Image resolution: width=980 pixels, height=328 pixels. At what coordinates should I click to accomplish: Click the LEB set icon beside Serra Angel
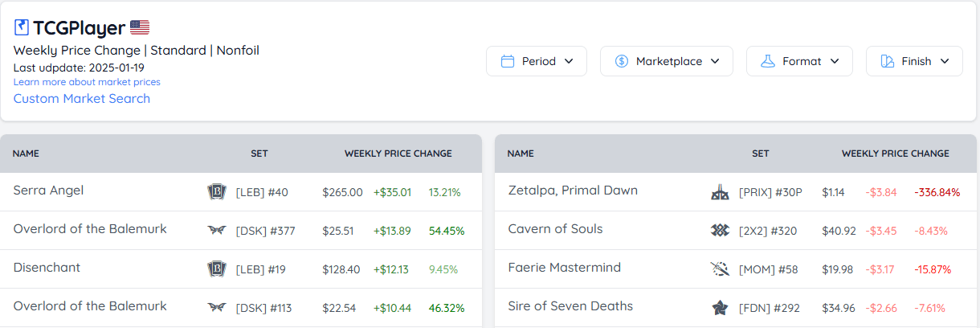[216, 192]
